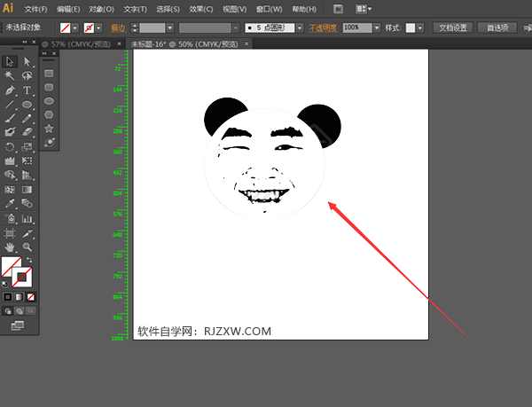The image size is (532, 407).
Task: Click the 首选项 button
Action: (x=497, y=27)
